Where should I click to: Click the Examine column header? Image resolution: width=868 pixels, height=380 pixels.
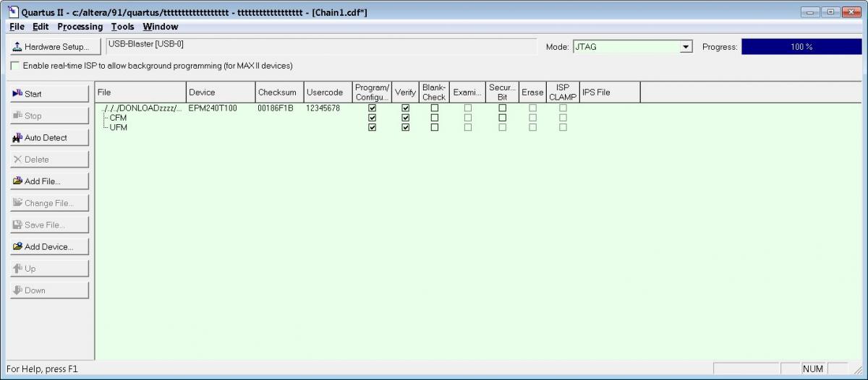(467, 92)
